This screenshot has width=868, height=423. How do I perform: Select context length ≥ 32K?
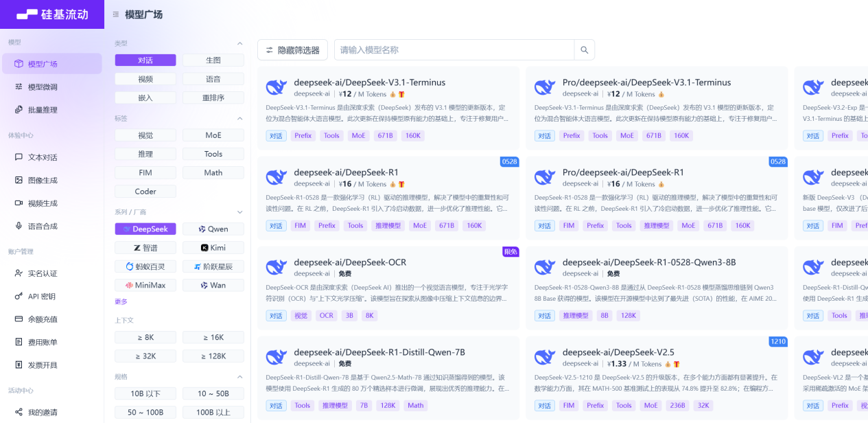pyautogui.click(x=145, y=356)
